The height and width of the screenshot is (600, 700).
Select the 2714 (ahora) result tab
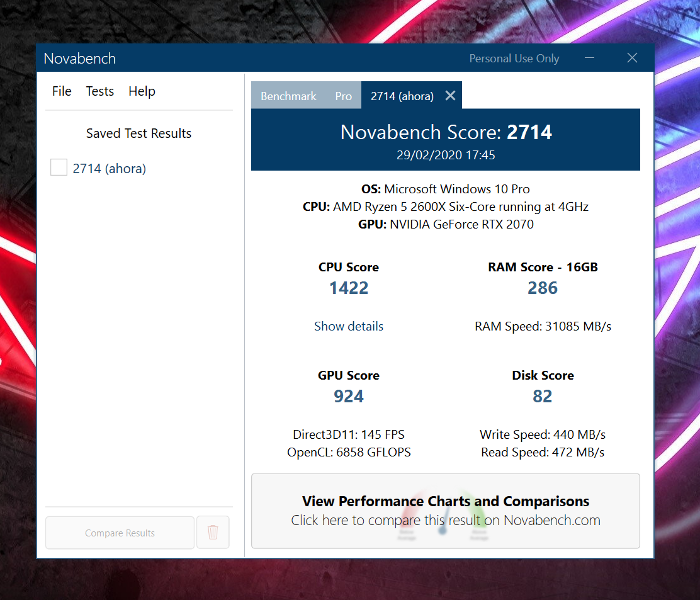(402, 96)
